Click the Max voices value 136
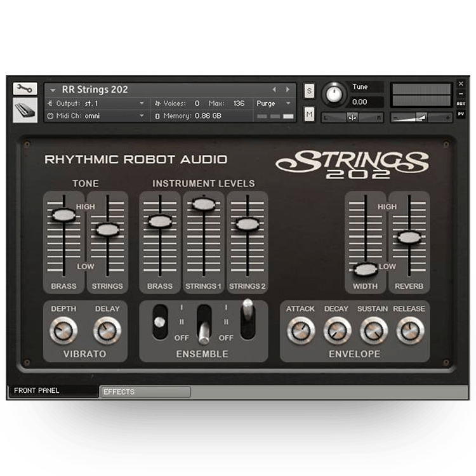The height and width of the screenshot is (476, 476). [239, 103]
